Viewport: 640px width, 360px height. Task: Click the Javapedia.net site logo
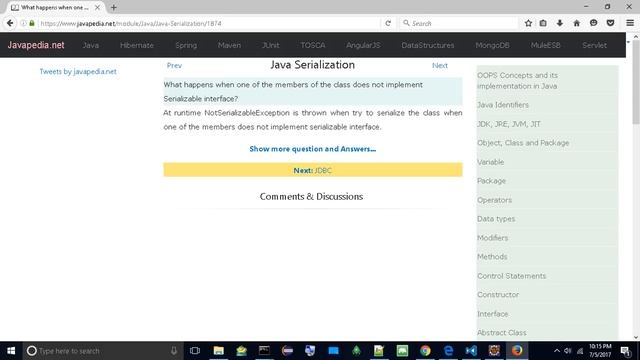36,45
